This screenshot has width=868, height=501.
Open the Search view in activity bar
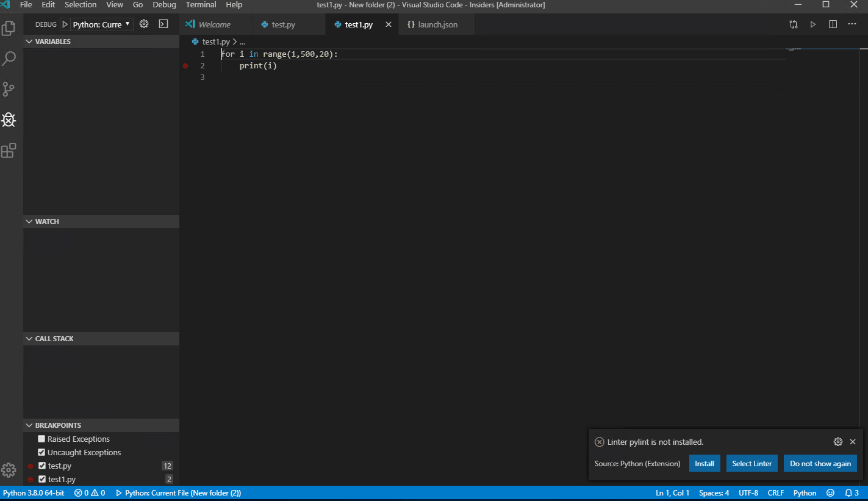tap(9, 59)
